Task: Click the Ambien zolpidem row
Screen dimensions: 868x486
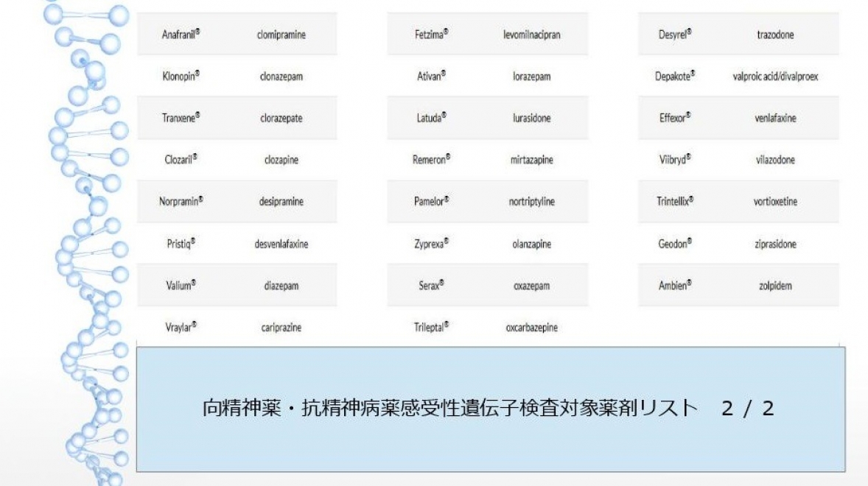Action: 737,286
